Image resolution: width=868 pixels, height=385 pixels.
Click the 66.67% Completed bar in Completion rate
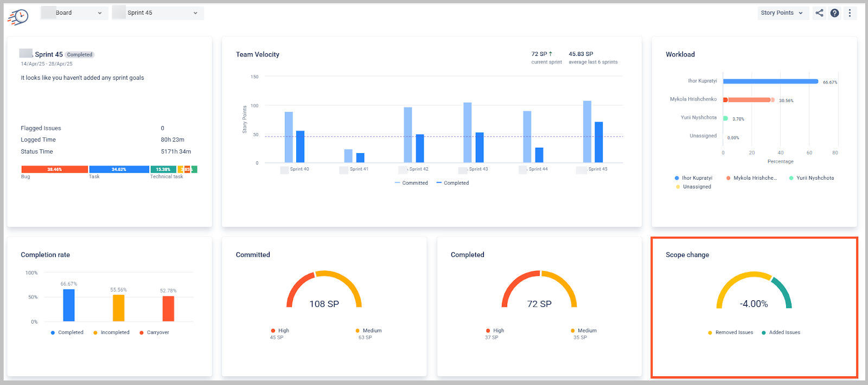click(69, 305)
